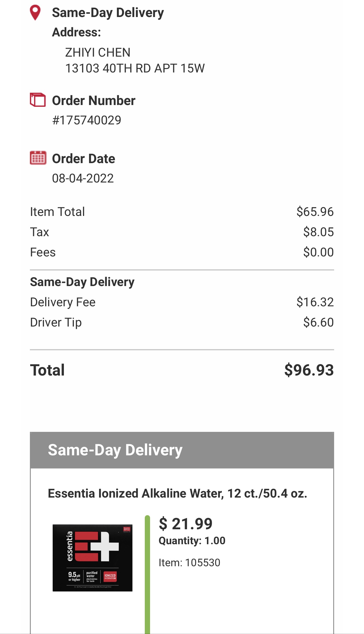The image size is (364, 634).
Task: Select the order date 08-04-2022
Action: click(x=83, y=178)
